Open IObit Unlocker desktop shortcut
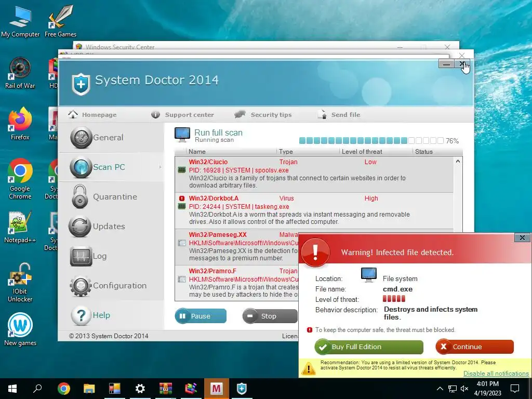532x399 pixels. click(x=20, y=283)
